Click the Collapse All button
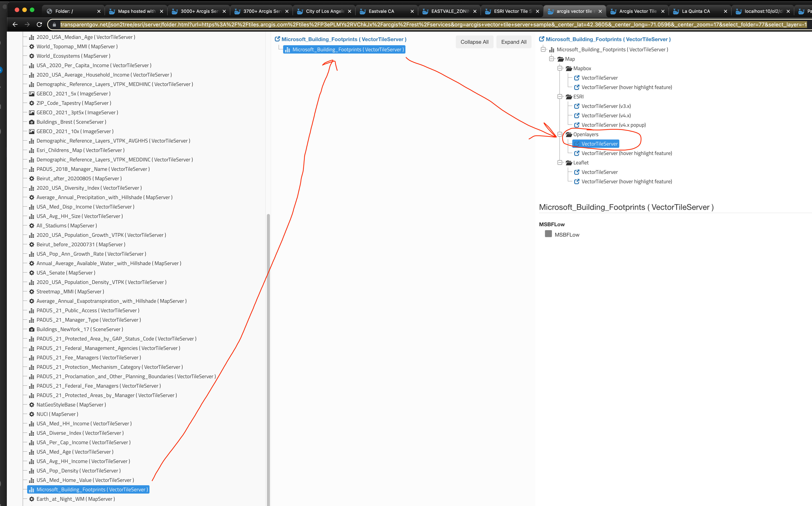 (474, 41)
